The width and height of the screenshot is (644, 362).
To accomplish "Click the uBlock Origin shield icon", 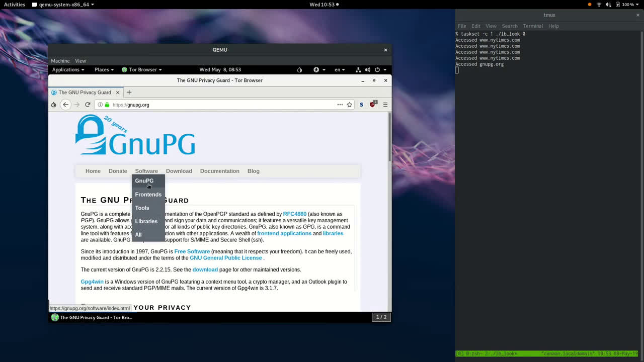I will [372, 105].
